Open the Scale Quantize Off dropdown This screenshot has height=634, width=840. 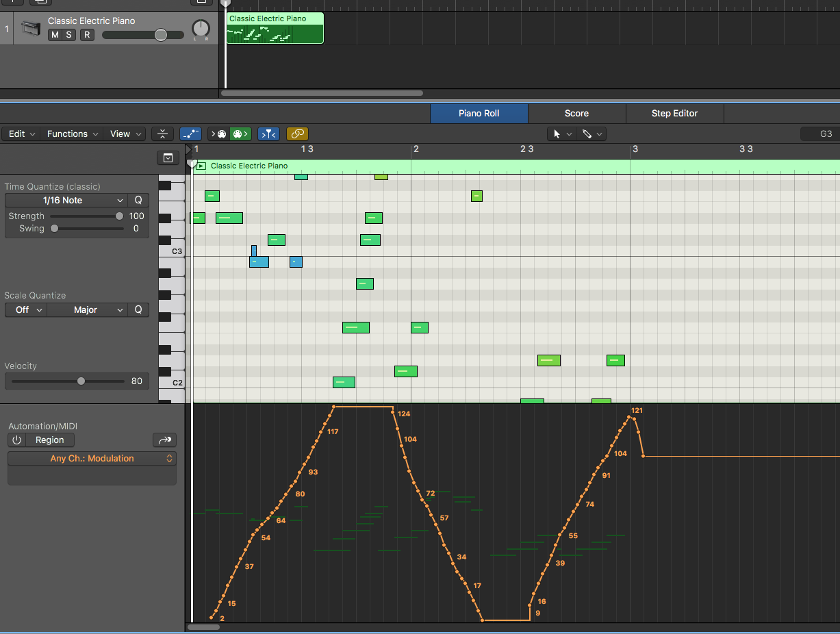coord(27,309)
